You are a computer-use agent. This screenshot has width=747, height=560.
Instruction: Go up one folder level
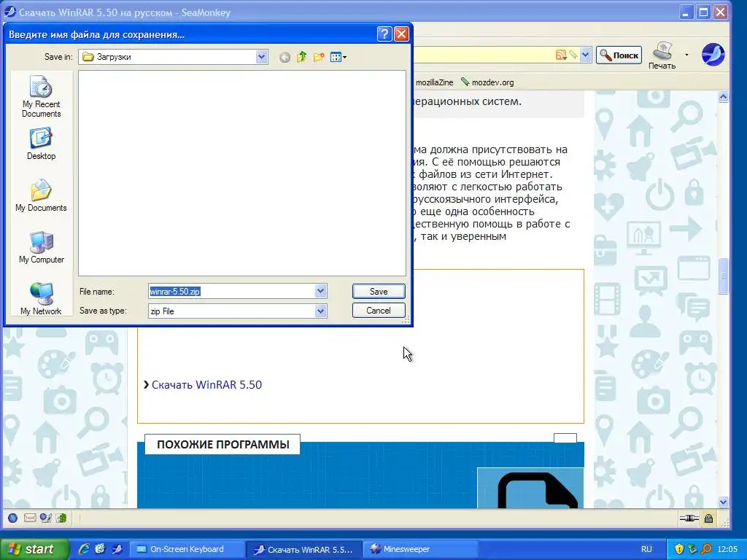click(x=301, y=57)
